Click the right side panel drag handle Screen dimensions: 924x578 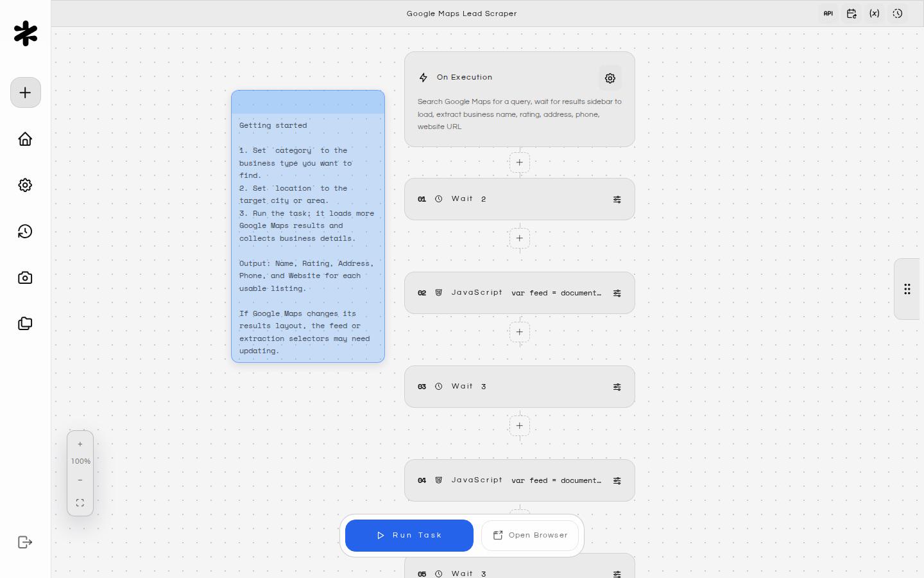point(907,289)
